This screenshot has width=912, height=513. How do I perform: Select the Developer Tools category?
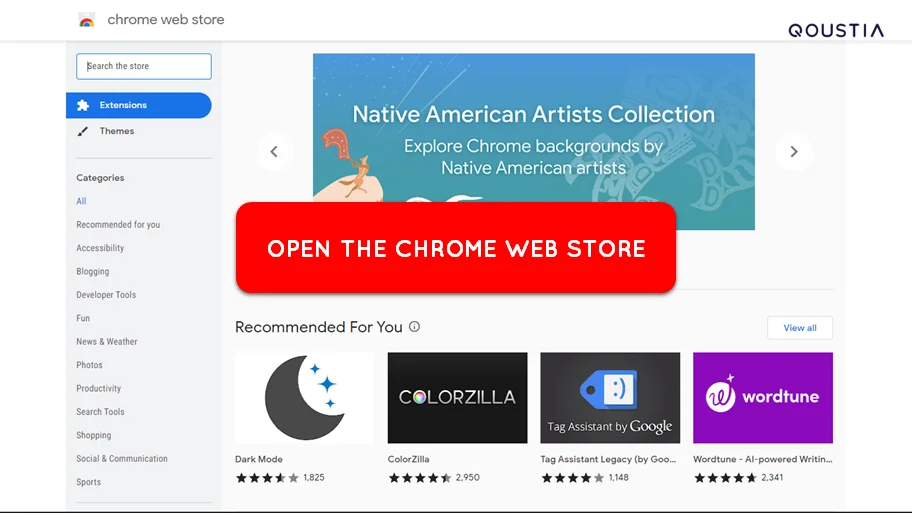(x=106, y=295)
